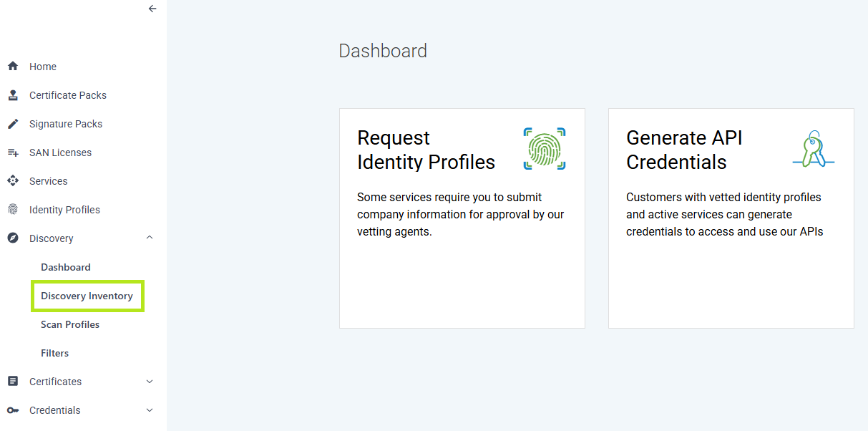Open the Generate API Credentials card
This screenshot has width=868, height=431.
731,218
